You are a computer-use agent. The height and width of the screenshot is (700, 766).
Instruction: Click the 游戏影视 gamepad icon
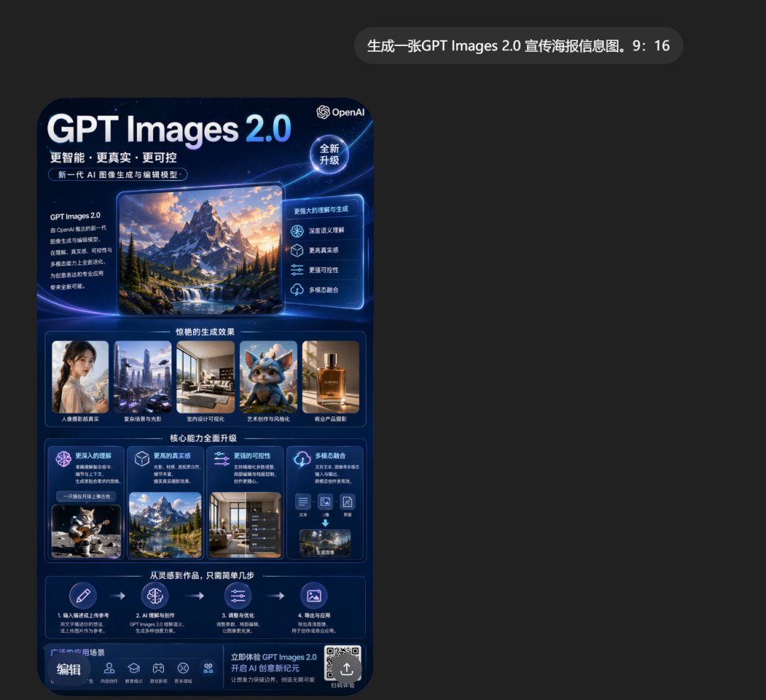coord(158,668)
